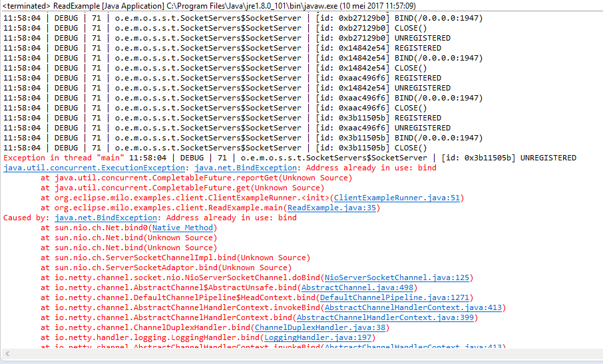Viewport: 603px width, 364px height.
Task: Open the AbstractChannelHandlerContext.java:399 link
Action: pyautogui.click(x=385, y=318)
